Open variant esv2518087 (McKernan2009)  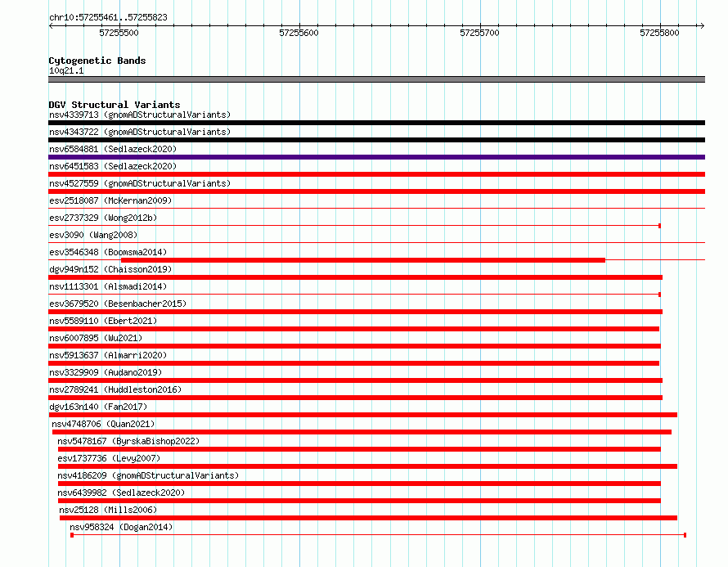(110, 200)
